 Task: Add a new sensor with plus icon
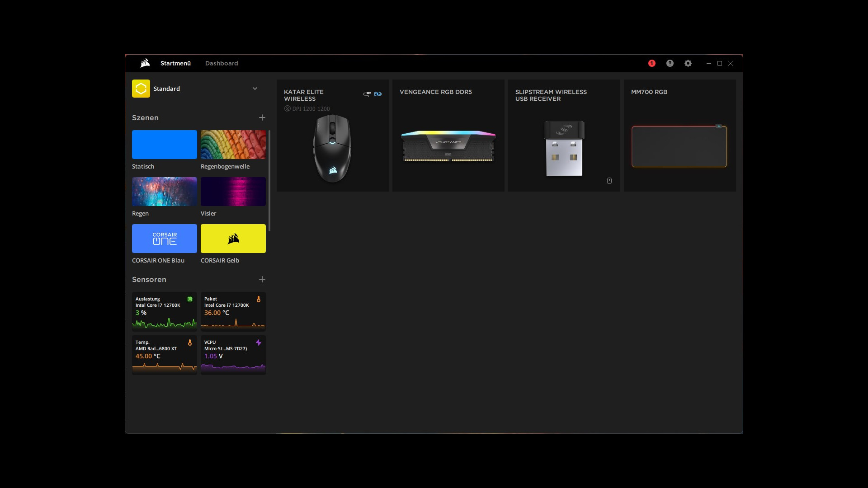(262, 279)
